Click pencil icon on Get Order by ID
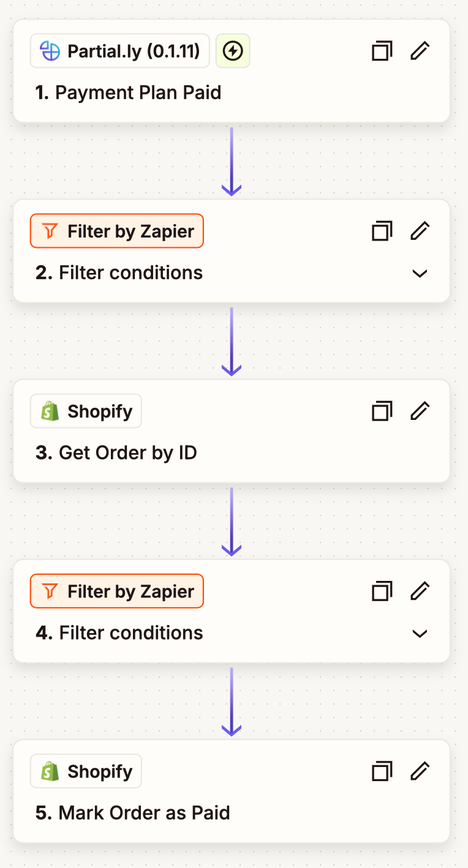 tap(420, 411)
